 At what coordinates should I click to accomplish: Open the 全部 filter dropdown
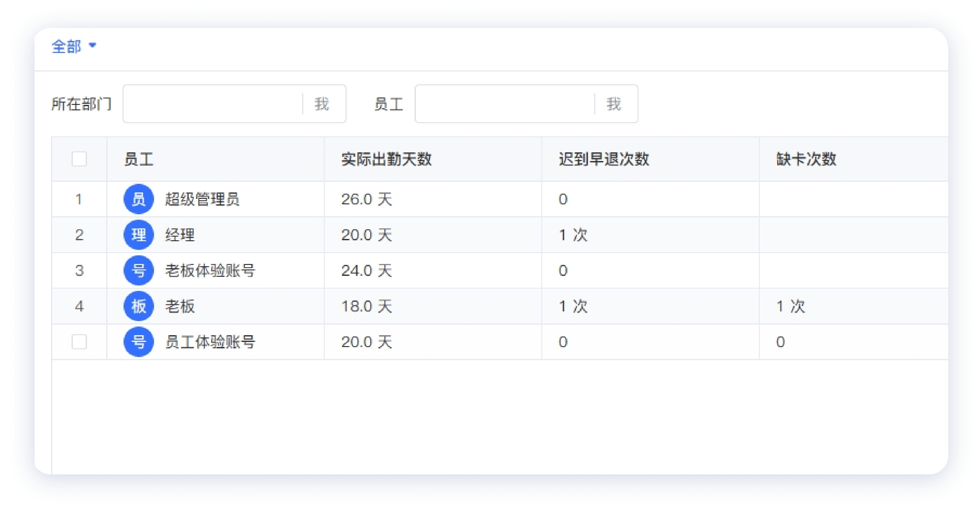pos(74,47)
